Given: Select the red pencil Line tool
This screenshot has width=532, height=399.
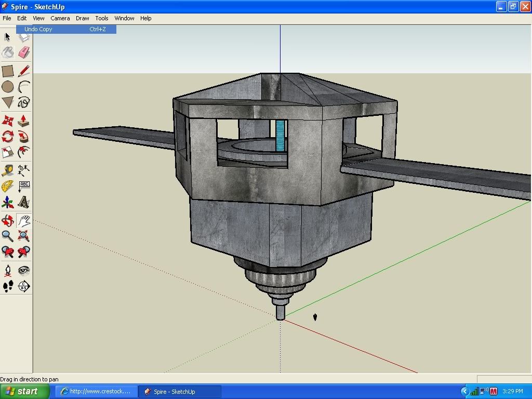Looking at the screenshot, I should click(x=24, y=71).
